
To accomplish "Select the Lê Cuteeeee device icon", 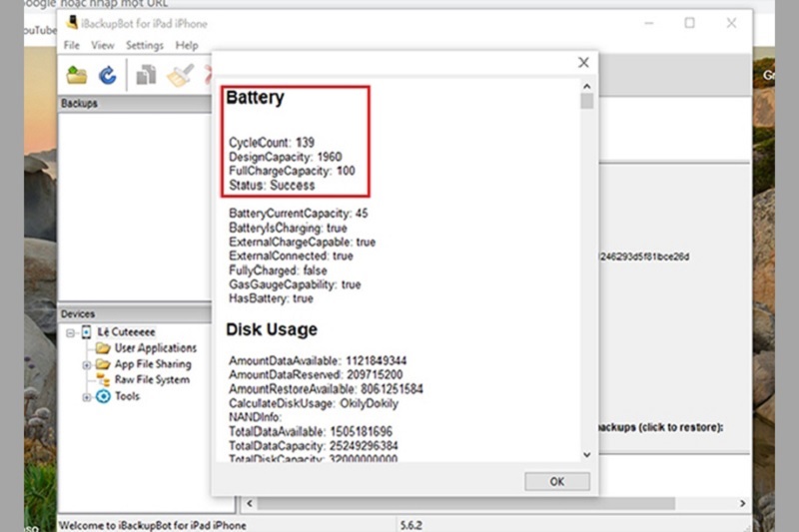I will (x=86, y=331).
